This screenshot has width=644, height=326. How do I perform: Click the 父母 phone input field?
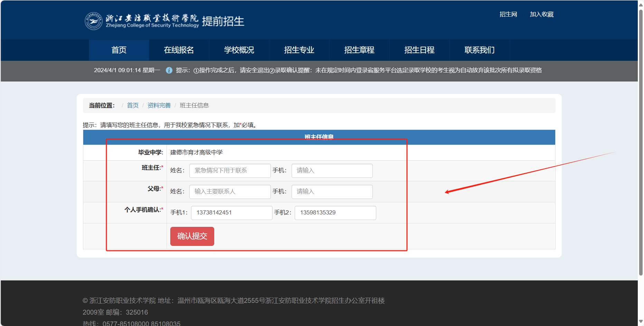tap(332, 192)
